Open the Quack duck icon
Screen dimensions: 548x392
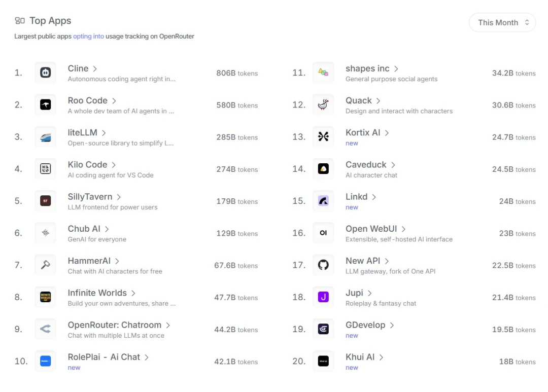[323, 104]
